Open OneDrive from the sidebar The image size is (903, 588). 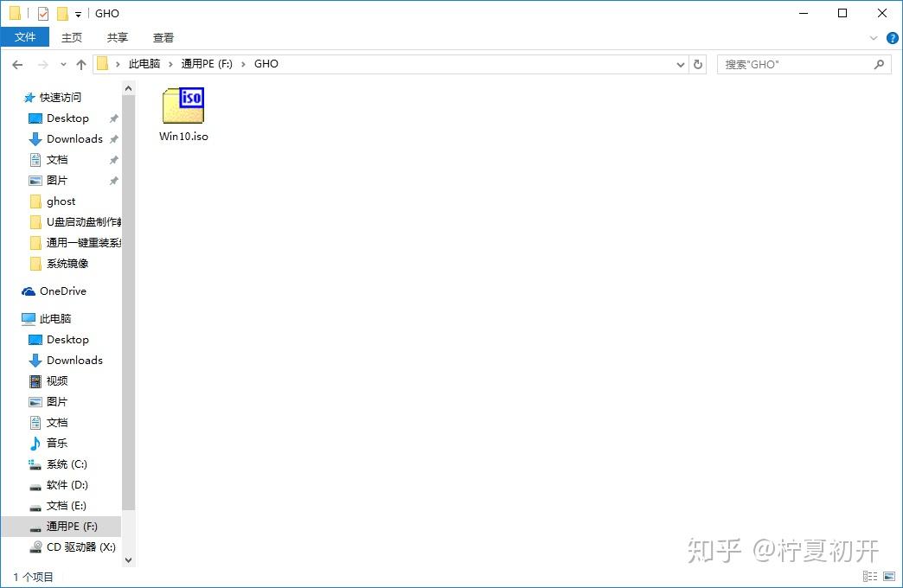click(x=61, y=291)
